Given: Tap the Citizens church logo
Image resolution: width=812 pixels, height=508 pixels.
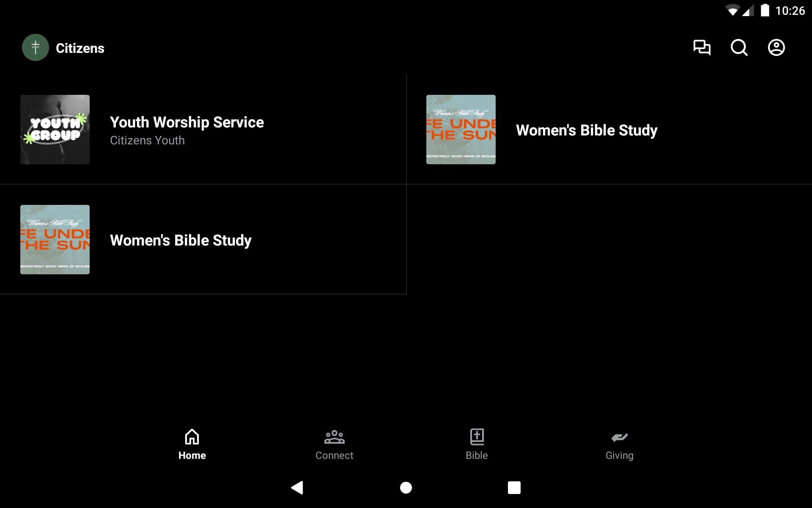Looking at the screenshot, I should (x=36, y=47).
